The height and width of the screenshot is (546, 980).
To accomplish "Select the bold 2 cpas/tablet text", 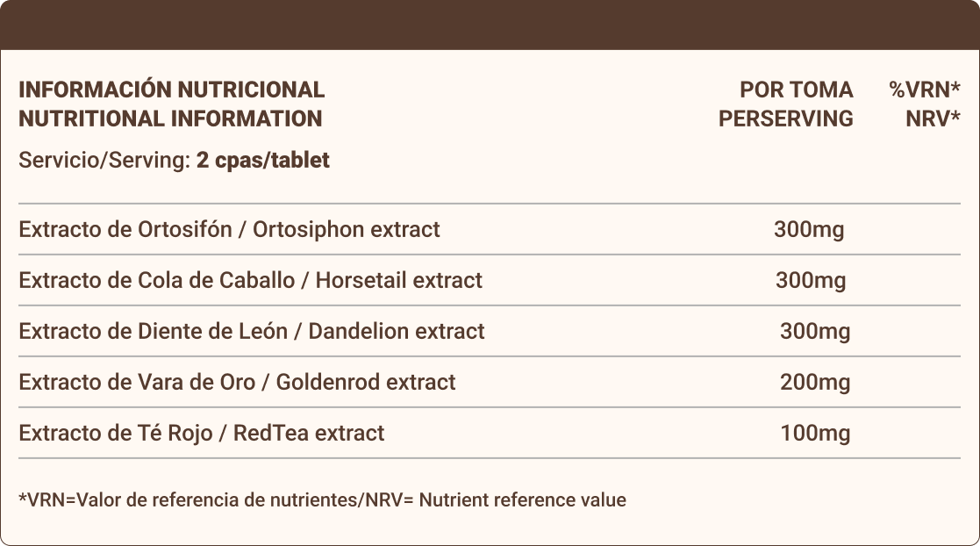I will 263,161.
